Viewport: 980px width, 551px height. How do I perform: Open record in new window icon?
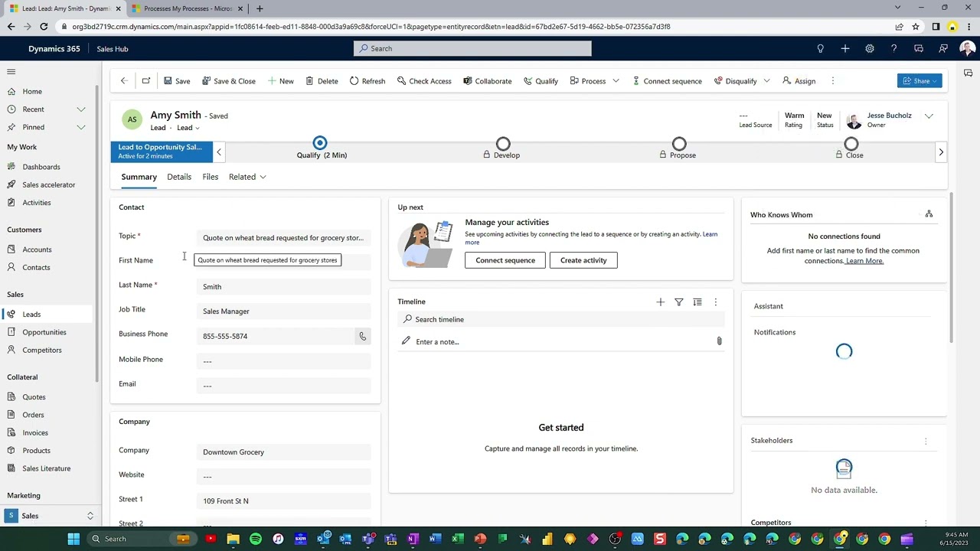tap(146, 80)
